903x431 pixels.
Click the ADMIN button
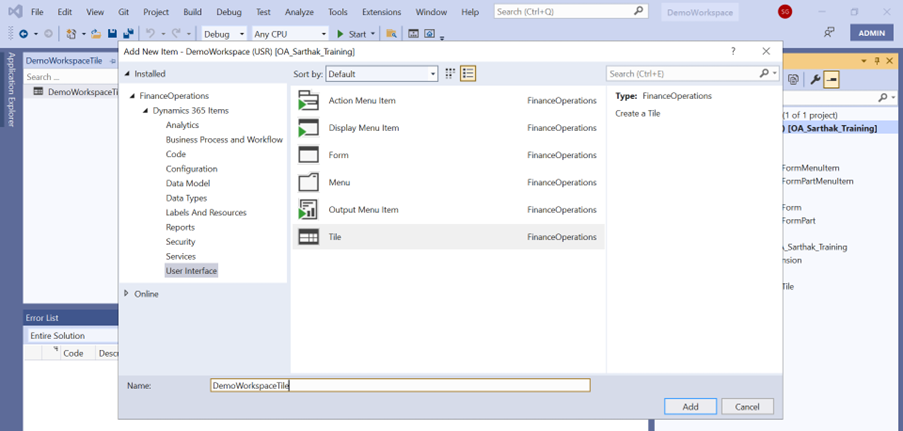point(871,33)
